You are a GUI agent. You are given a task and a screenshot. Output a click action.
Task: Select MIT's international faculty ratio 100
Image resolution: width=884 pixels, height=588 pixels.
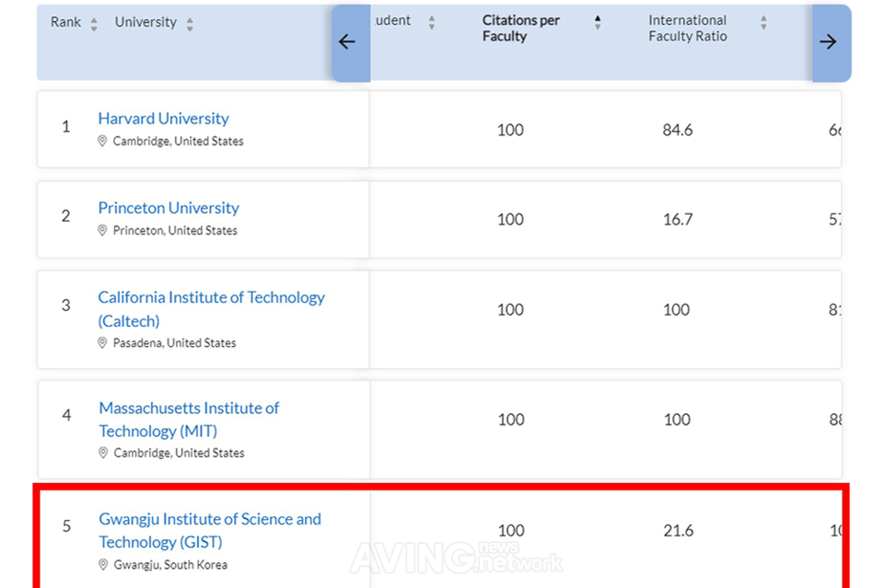677,420
